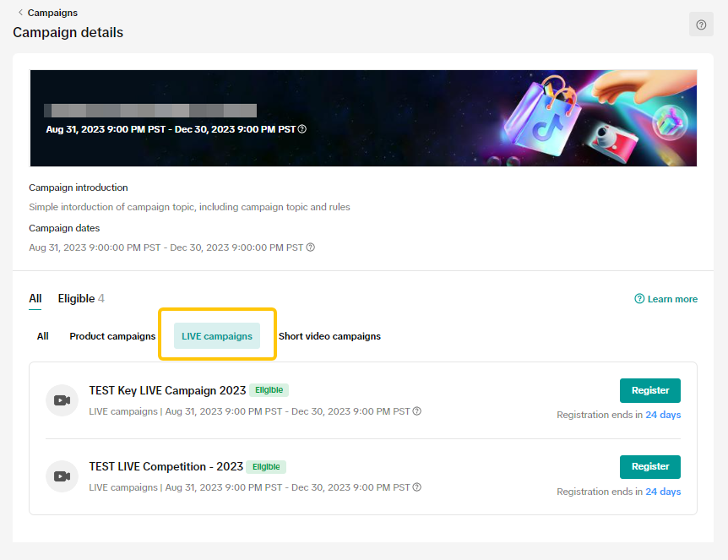
Task: Click the info icon after banner date range
Action: [302, 129]
